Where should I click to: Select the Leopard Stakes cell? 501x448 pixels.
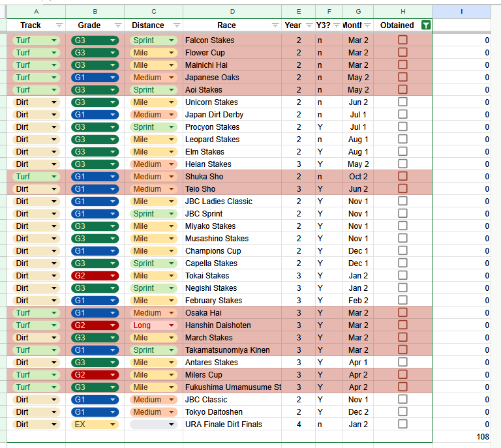232,139
